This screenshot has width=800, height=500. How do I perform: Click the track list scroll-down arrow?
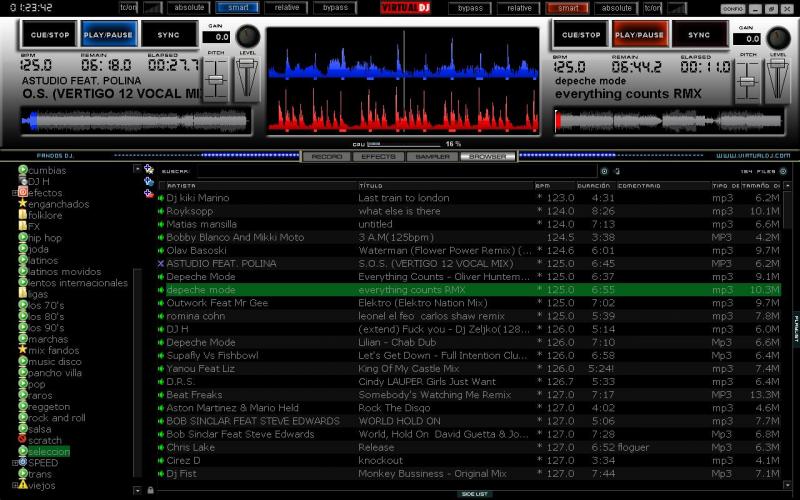[x=788, y=484]
